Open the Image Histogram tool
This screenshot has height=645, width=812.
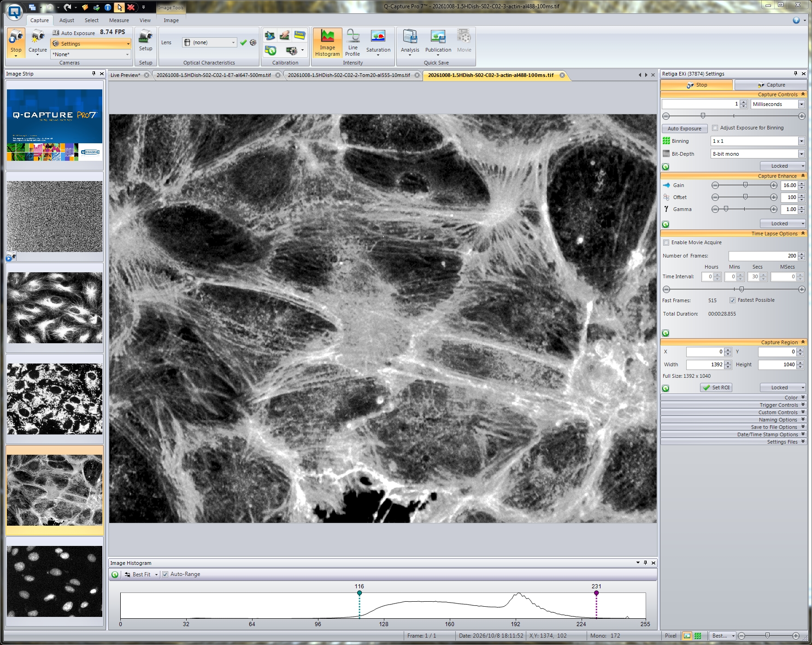[x=327, y=43]
